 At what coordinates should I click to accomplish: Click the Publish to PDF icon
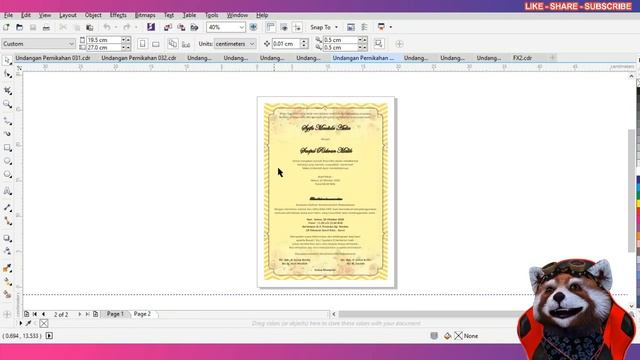click(x=194, y=27)
